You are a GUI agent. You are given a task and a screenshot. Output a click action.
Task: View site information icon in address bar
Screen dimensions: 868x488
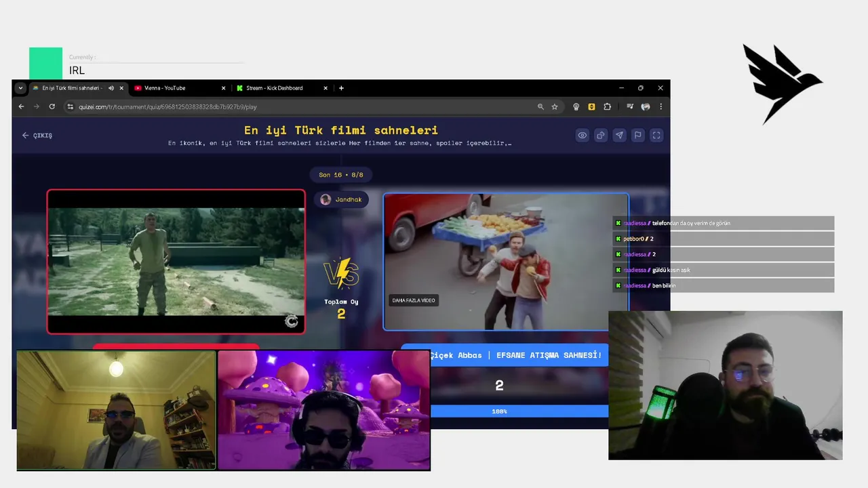pos(70,106)
